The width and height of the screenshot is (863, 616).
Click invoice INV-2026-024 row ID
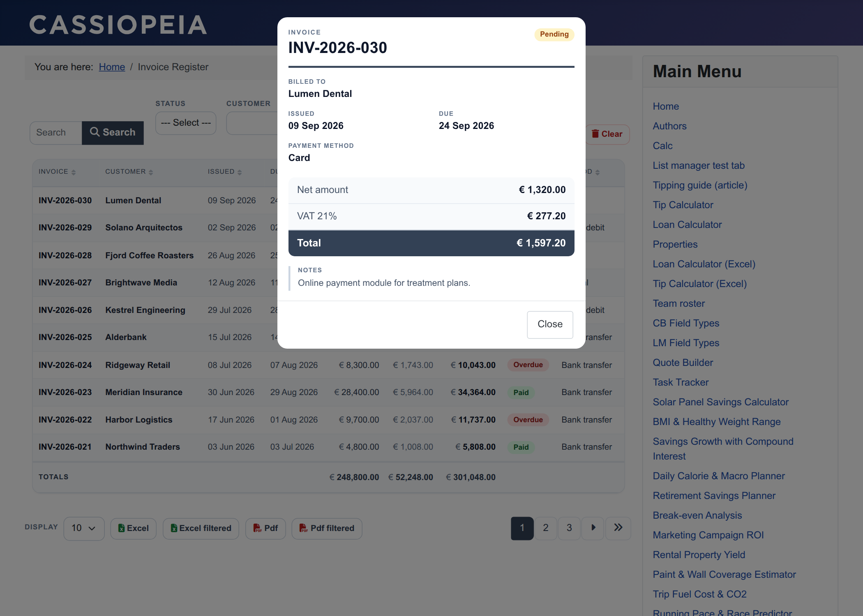coord(65,365)
